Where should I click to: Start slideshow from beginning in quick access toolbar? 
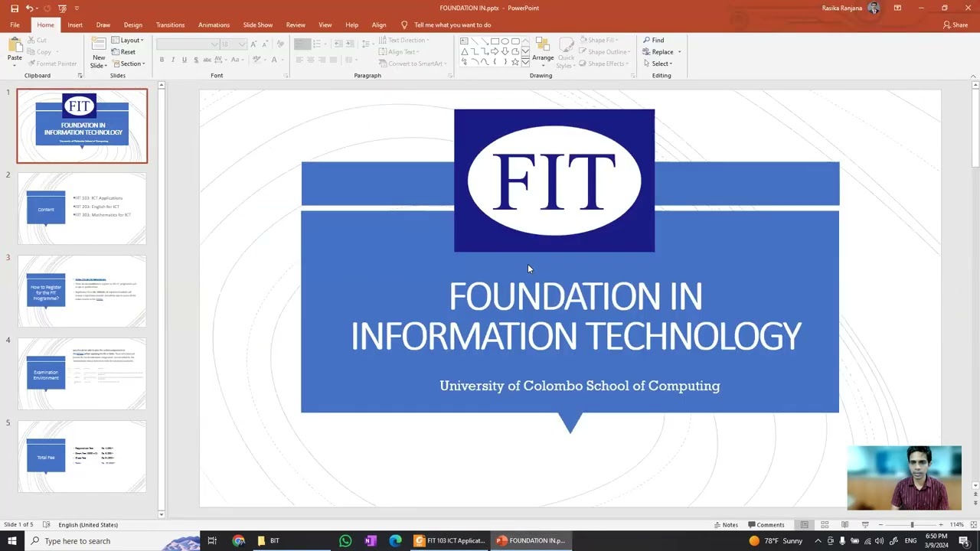pos(63,8)
